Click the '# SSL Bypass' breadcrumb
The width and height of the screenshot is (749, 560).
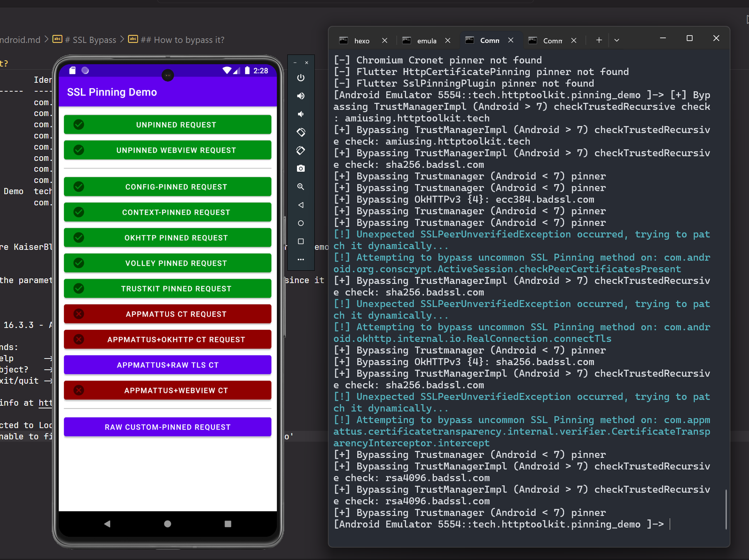(x=90, y=40)
